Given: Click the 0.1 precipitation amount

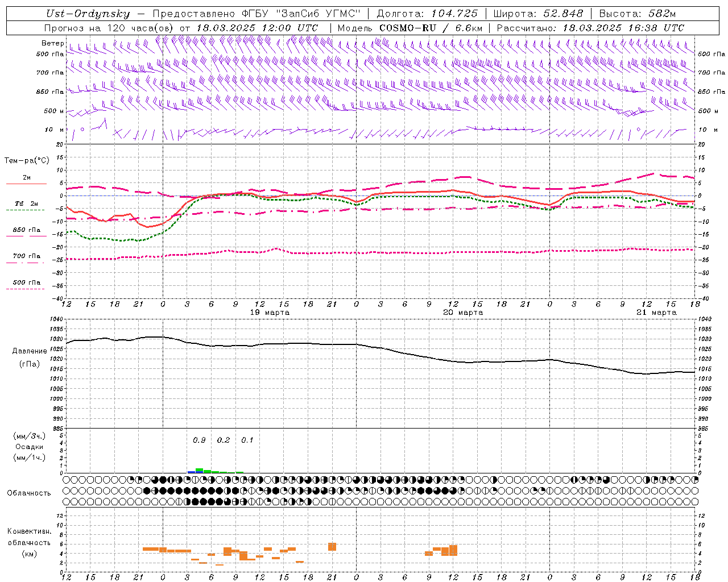Looking at the screenshot, I should click(247, 440).
